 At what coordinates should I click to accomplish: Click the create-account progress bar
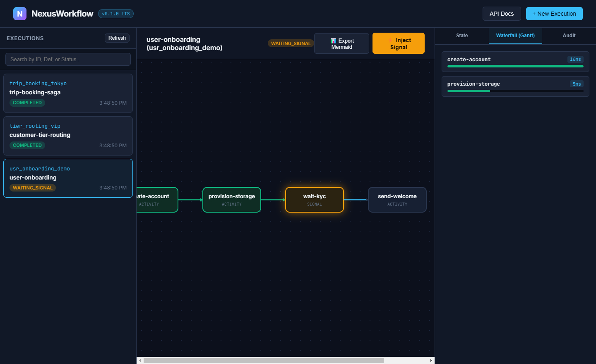pyautogui.click(x=515, y=66)
